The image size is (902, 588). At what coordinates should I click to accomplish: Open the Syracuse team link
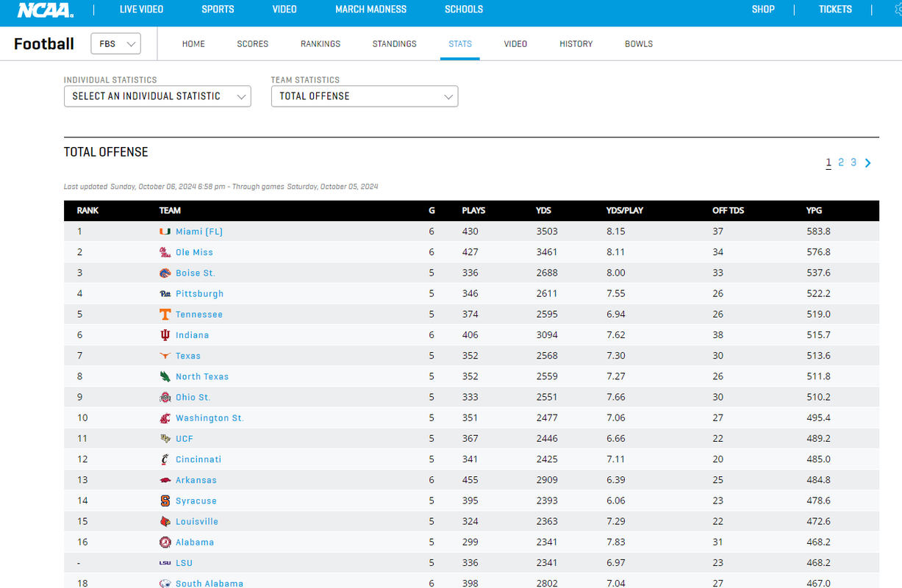click(x=196, y=501)
